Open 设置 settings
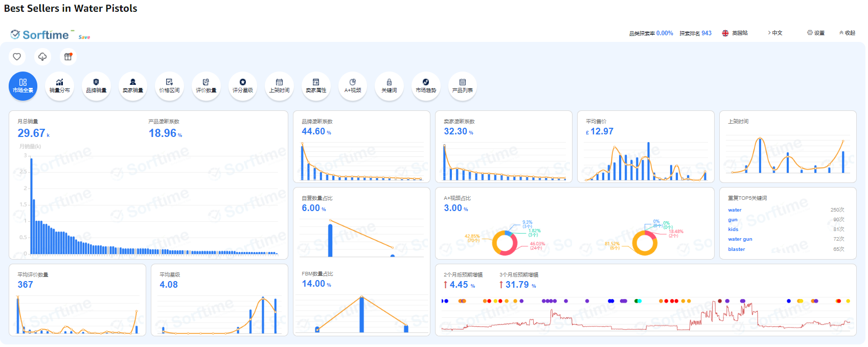 pyautogui.click(x=816, y=33)
